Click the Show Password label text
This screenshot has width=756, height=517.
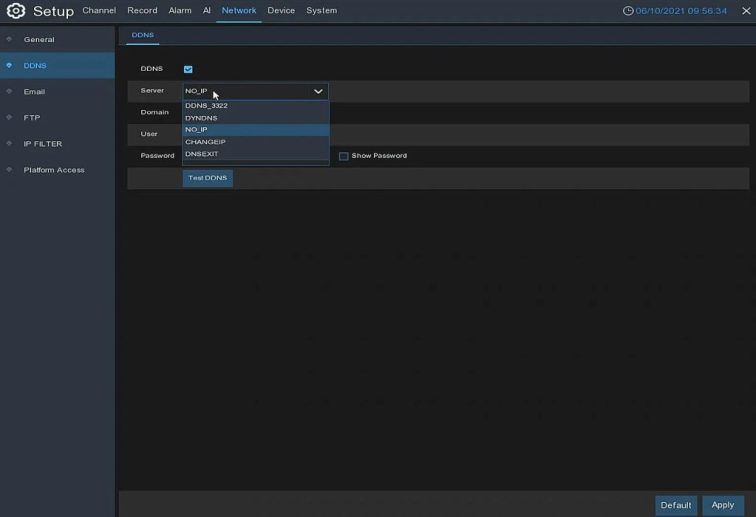tap(379, 156)
